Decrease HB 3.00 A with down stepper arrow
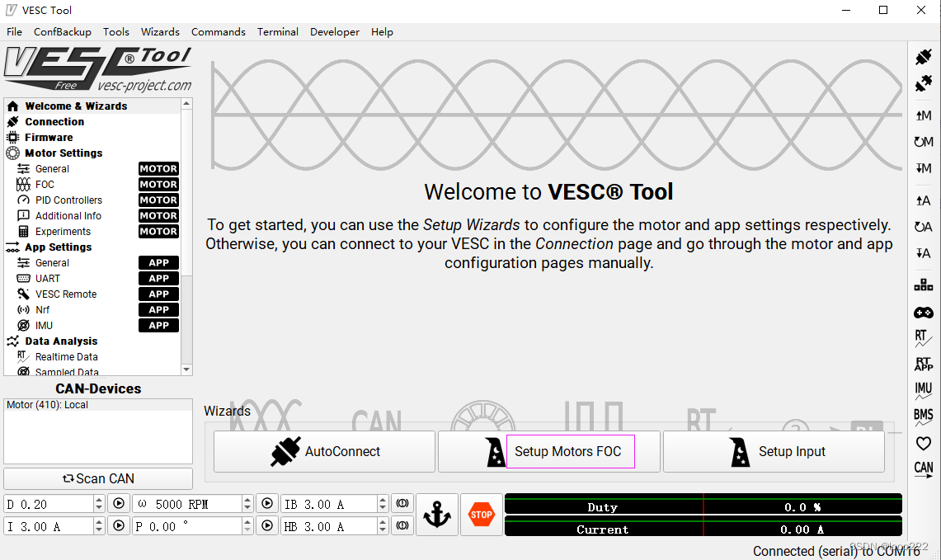Screen dimensions: 941x560 (383, 530)
